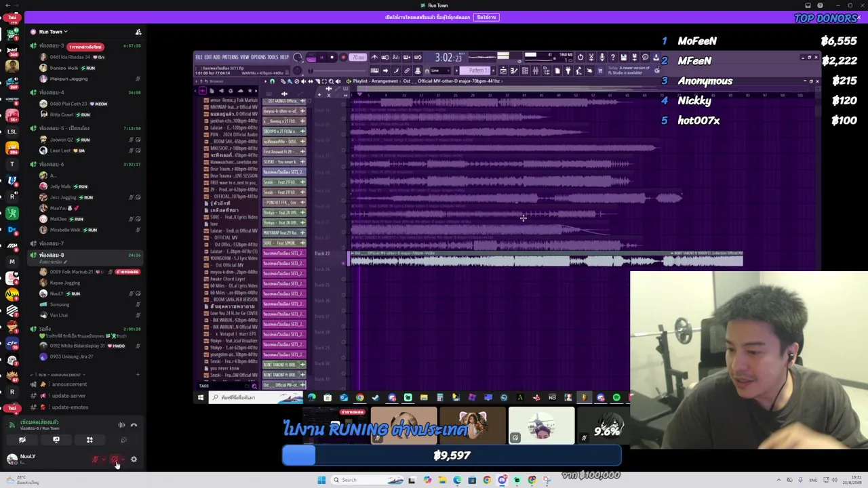Open the update-emotes channel
Screen dimensions: 868x488
69,407
